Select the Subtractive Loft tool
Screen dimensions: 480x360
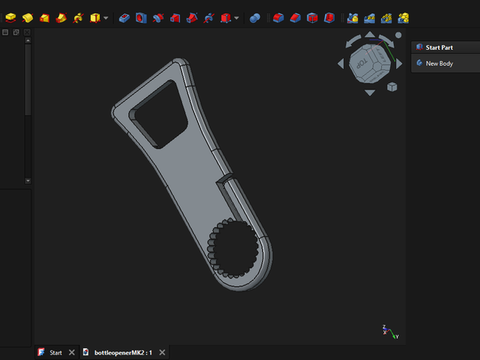[x=175, y=18]
